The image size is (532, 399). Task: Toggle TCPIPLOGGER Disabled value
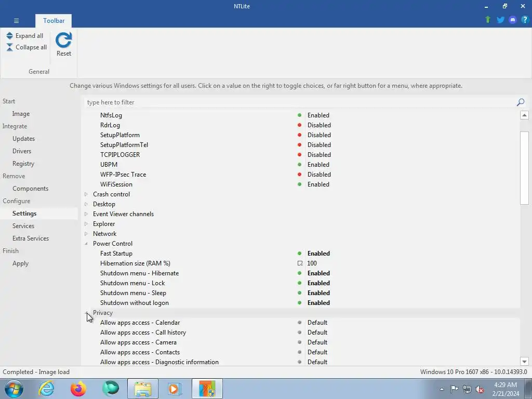coord(319,155)
